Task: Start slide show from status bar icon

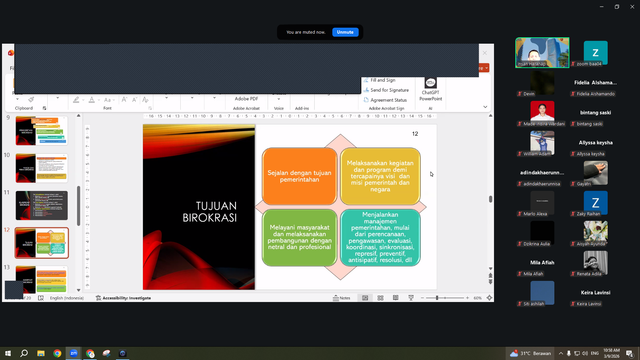Action: [x=411, y=298]
